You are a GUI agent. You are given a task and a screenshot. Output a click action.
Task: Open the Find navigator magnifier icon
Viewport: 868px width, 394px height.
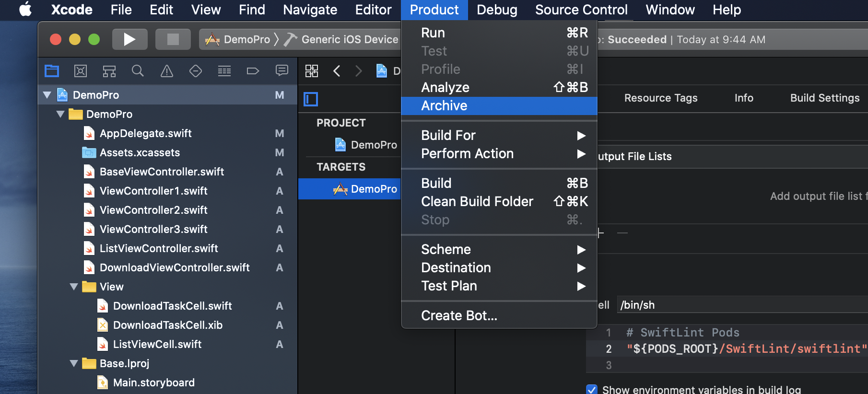pos(138,71)
